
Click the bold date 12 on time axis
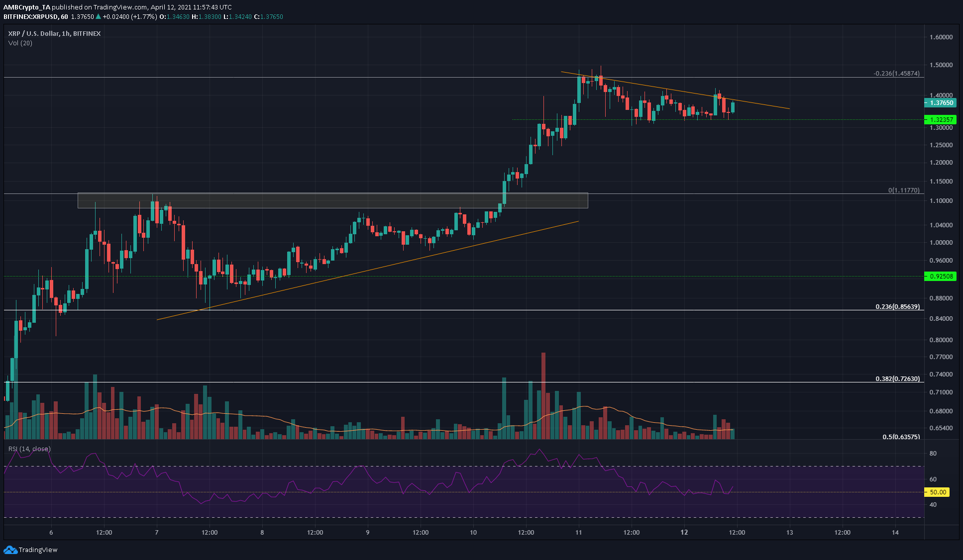(x=684, y=532)
